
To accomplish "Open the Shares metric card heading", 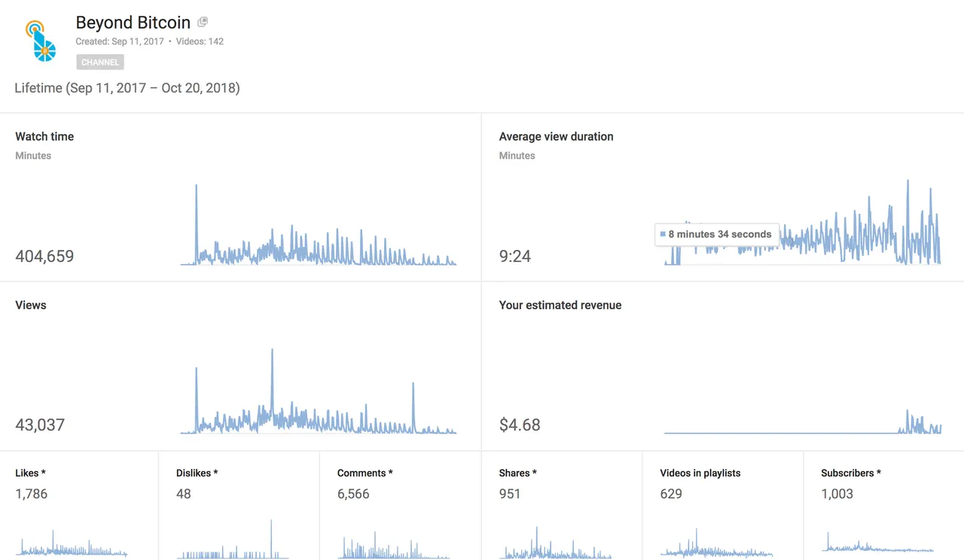I will [x=518, y=473].
